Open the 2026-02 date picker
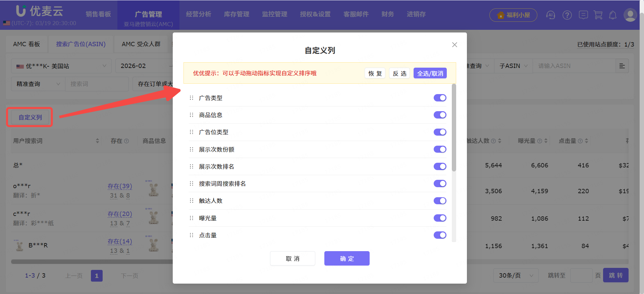This screenshot has width=644, height=294. pos(144,66)
